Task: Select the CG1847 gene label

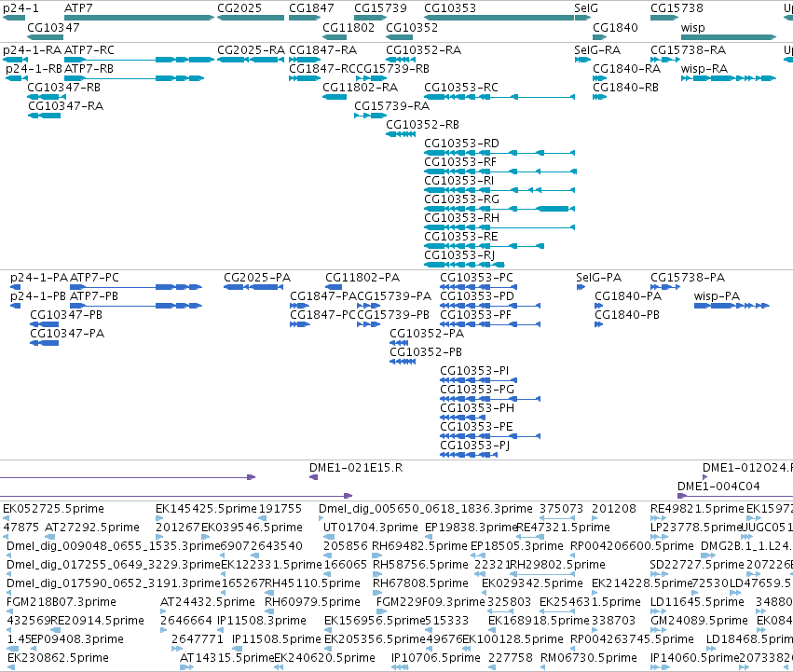Action: click(x=311, y=8)
